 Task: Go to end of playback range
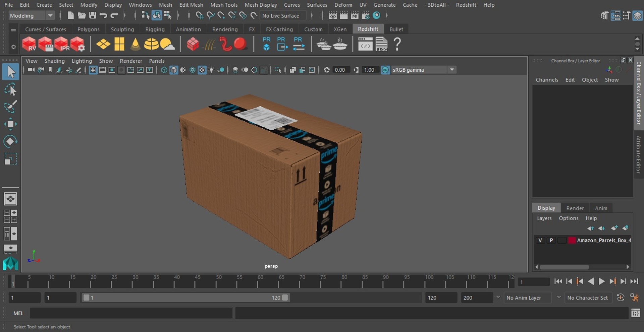(x=634, y=281)
